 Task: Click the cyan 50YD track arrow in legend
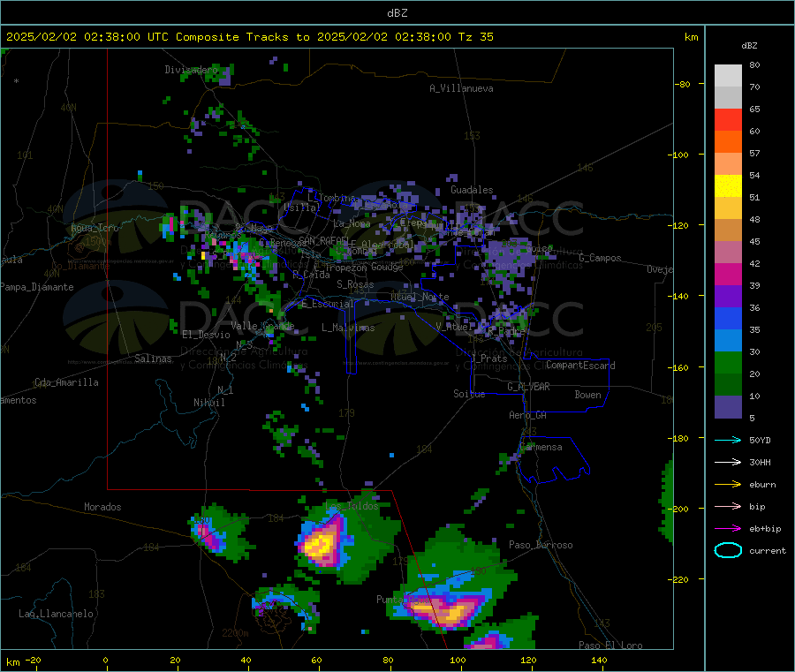pyautogui.click(x=728, y=440)
